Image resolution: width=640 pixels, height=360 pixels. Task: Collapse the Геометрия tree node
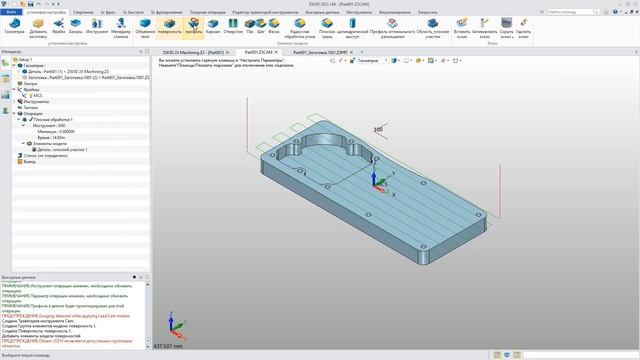[14, 65]
